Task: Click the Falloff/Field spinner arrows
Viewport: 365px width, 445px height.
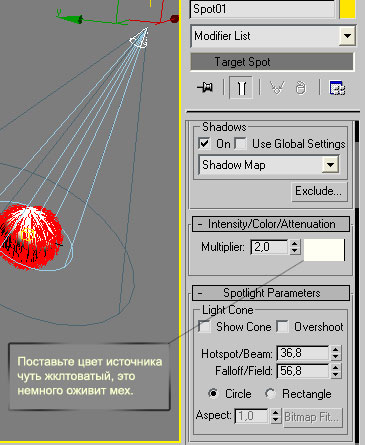Action: coord(336,371)
